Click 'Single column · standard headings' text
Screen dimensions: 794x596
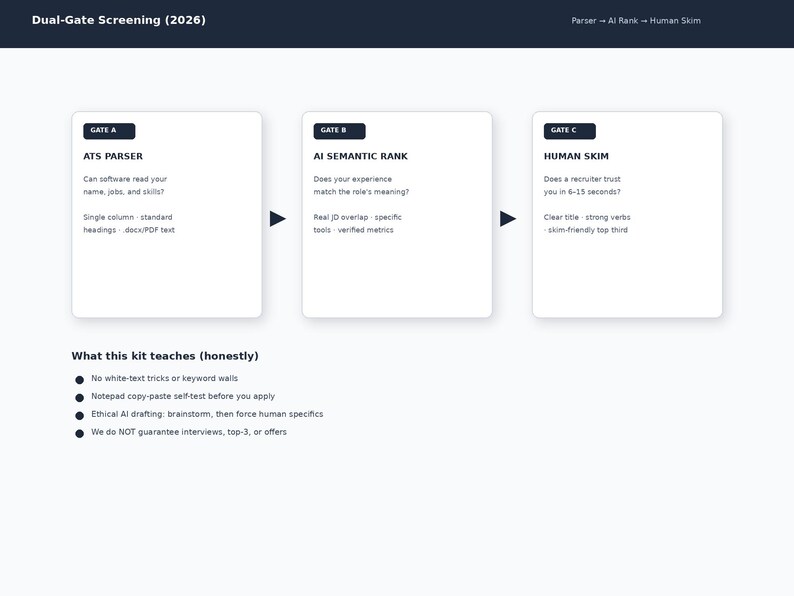(129, 223)
